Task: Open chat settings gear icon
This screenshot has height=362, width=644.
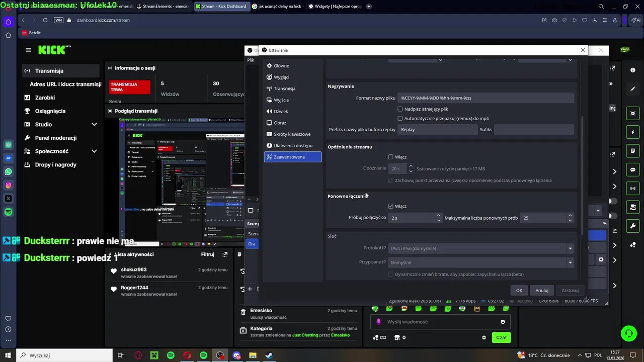Action: pos(484,337)
